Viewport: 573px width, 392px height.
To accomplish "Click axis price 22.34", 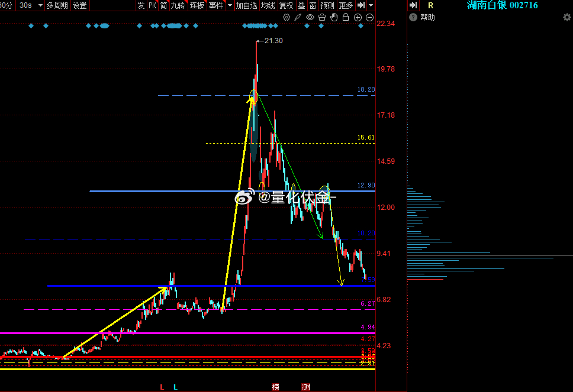I will [x=386, y=24].
